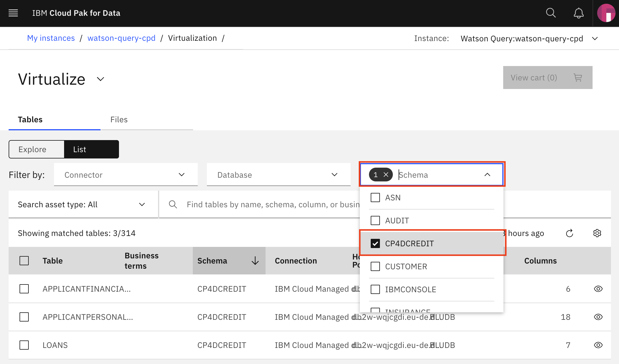Open watson-query-cpd breadcrumb link
619x364 pixels.
[121, 38]
